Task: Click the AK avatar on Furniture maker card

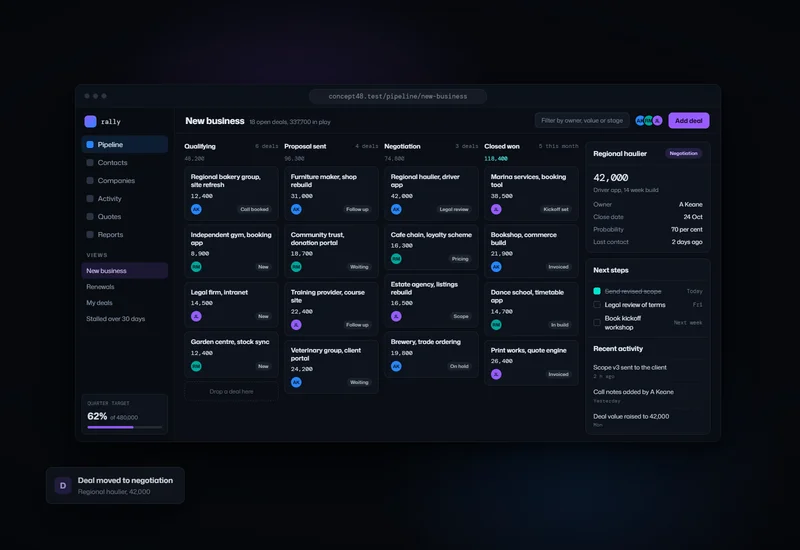Action: click(x=296, y=209)
